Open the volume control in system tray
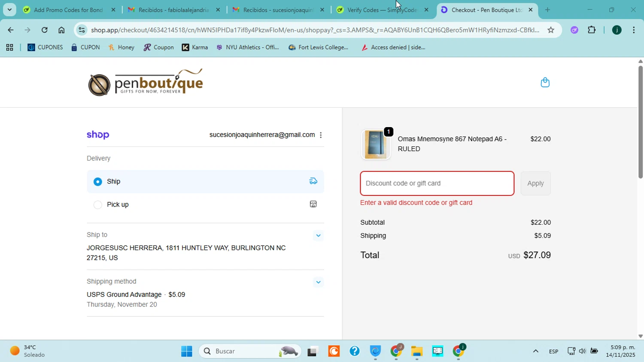The height and width of the screenshot is (362, 644). tap(582, 351)
